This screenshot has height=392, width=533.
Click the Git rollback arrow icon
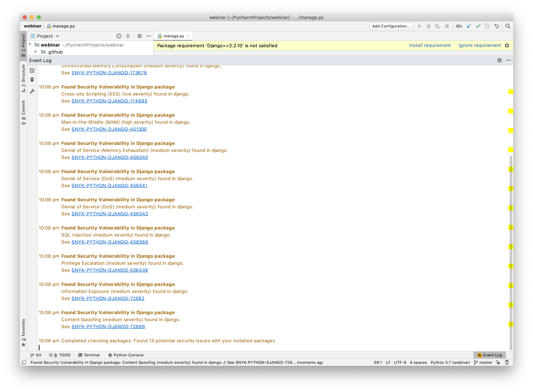[x=497, y=26]
